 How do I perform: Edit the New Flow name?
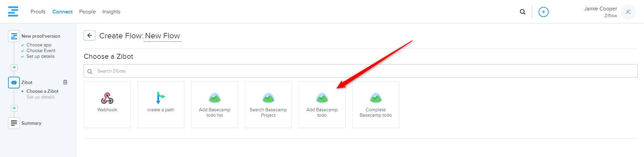[x=163, y=36]
